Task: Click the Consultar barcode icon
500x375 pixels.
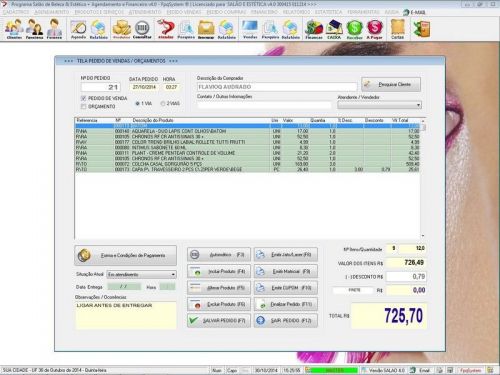Action: (x=142, y=29)
